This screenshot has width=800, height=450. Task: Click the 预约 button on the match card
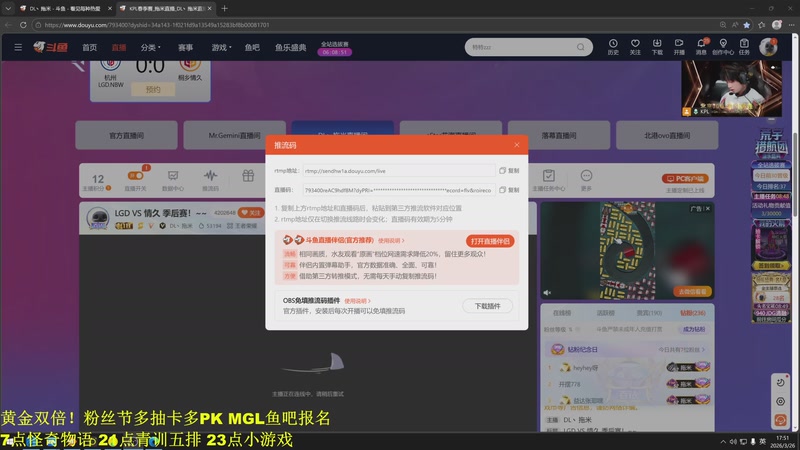tap(153, 89)
